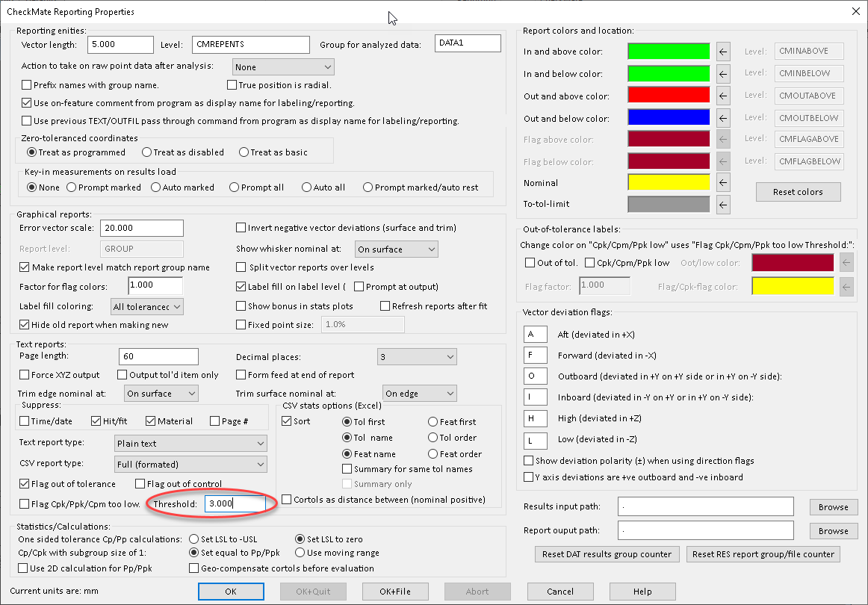Click the red Out and above color swatch
The height and width of the screenshot is (605, 868).
668,96
